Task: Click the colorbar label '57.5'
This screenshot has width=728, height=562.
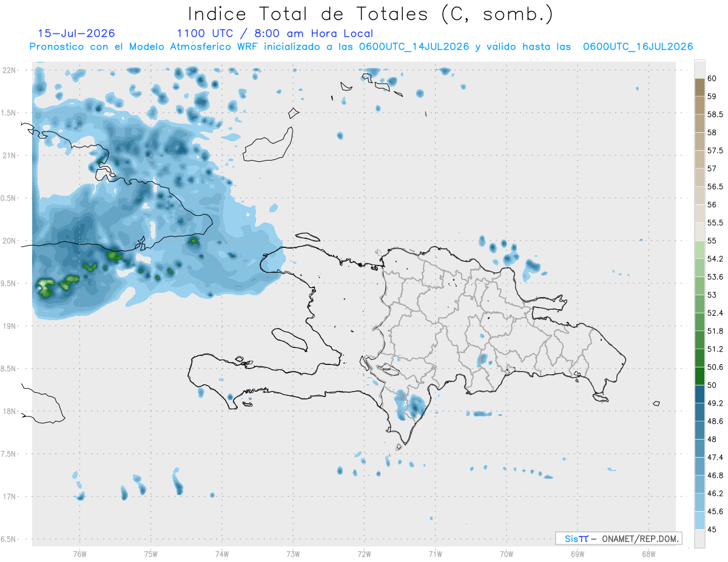Action: [715, 150]
